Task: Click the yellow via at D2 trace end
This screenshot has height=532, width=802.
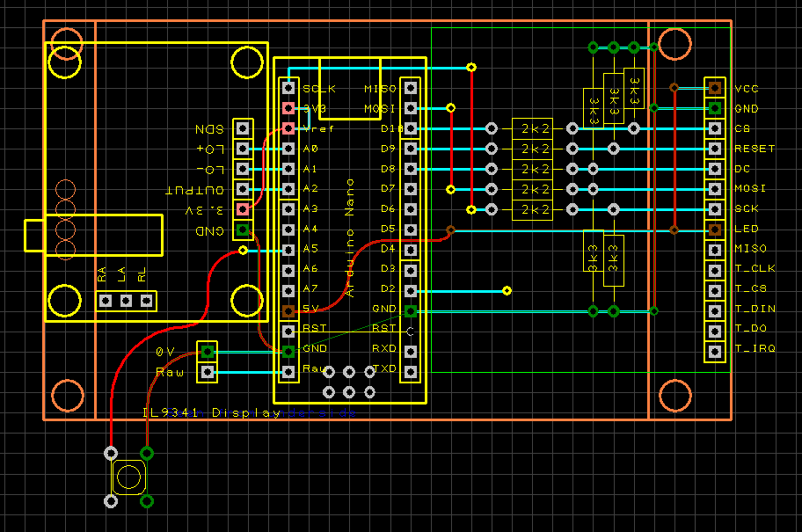Action: click(x=507, y=290)
